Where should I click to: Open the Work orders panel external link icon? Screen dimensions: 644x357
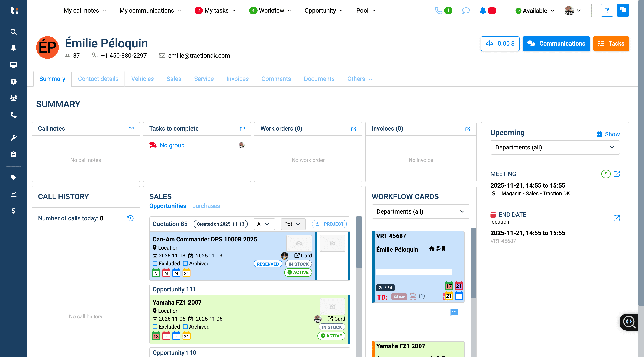pos(353,129)
